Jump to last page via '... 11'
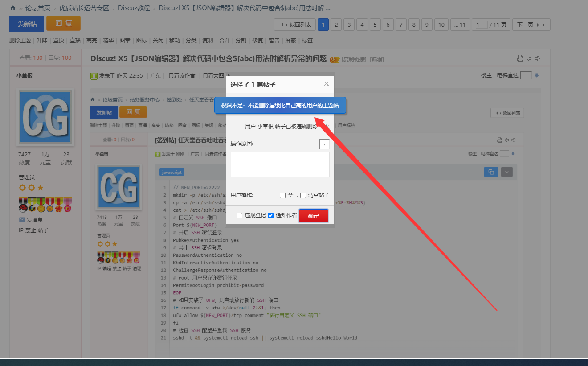 [460, 25]
